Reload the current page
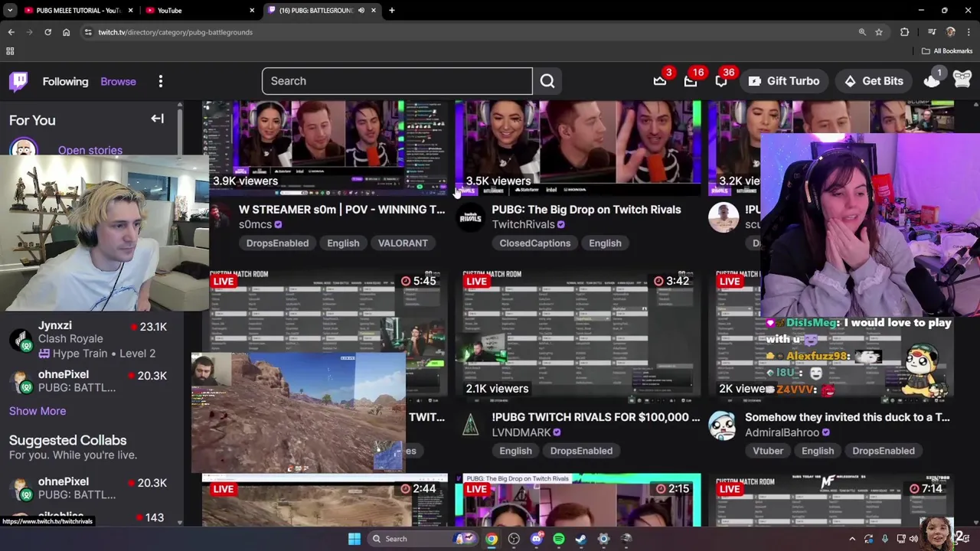 (47, 32)
